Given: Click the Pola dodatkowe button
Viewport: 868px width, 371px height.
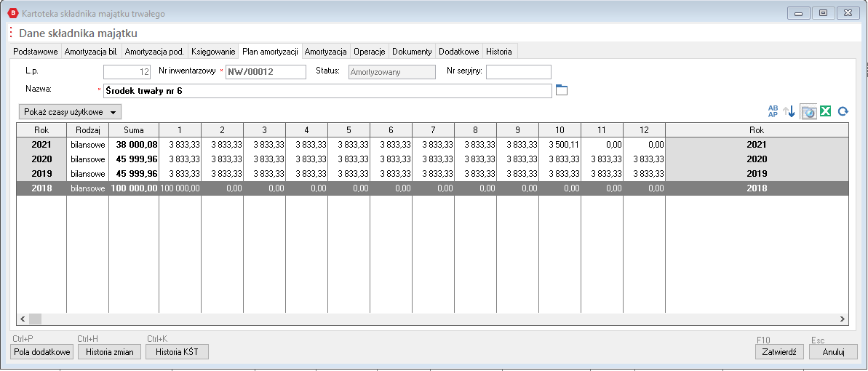Looking at the screenshot, I should pos(43,351).
